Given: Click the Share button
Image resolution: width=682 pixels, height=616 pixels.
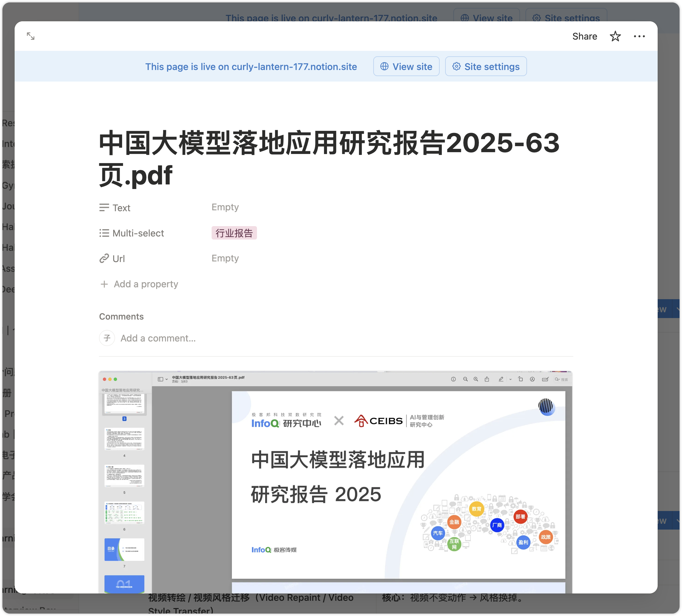Looking at the screenshot, I should tap(584, 36).
